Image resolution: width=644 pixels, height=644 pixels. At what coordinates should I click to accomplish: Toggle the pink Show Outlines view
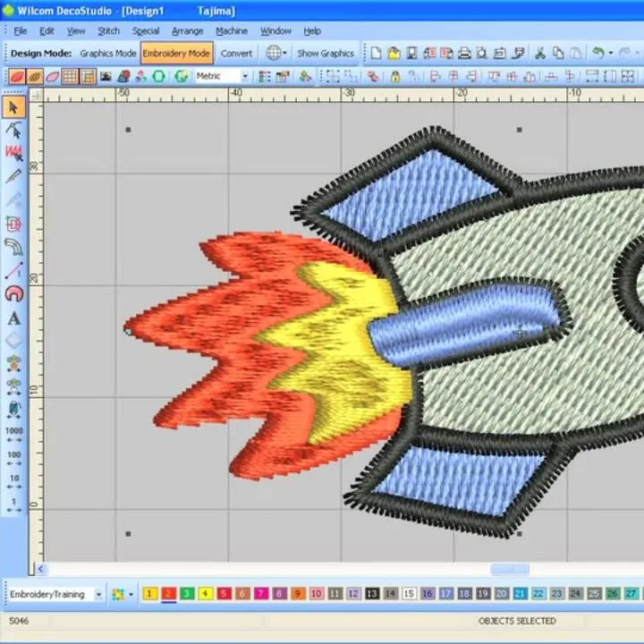[53, 76]
